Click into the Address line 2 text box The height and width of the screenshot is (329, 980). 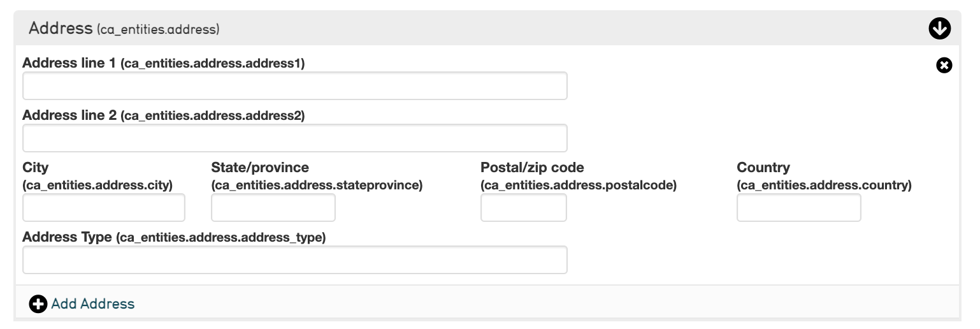click(x=294, y=138)
